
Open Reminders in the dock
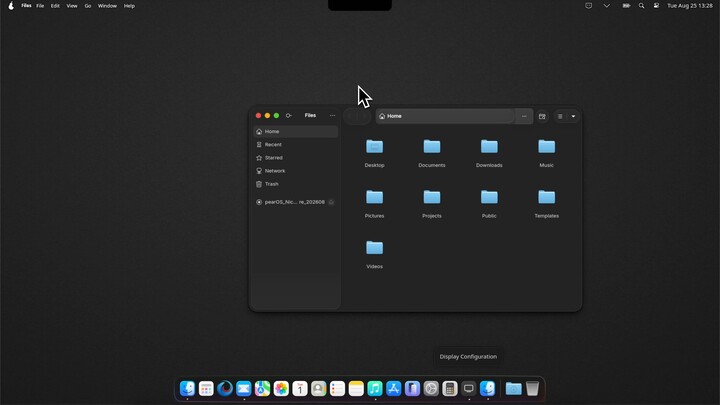pyautogui.click(x=338, y=388)
